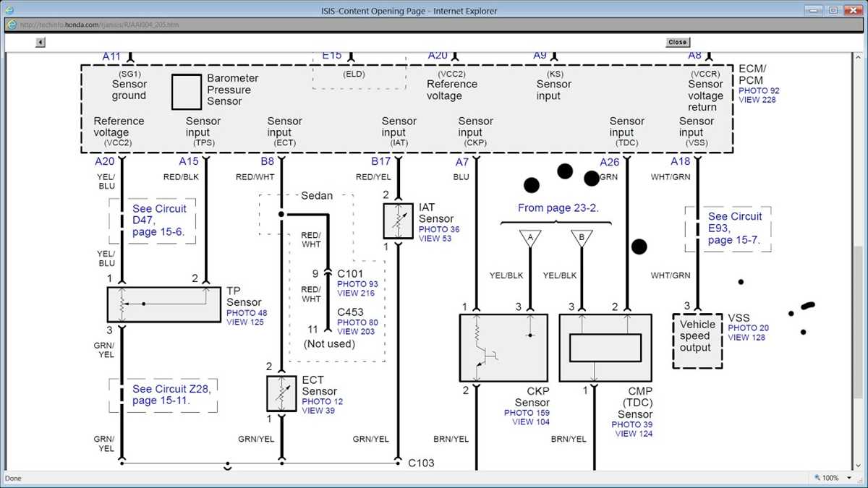Click the triangle connector B symbol
This screenshot has width=868, height=488.
pos(582,237)
